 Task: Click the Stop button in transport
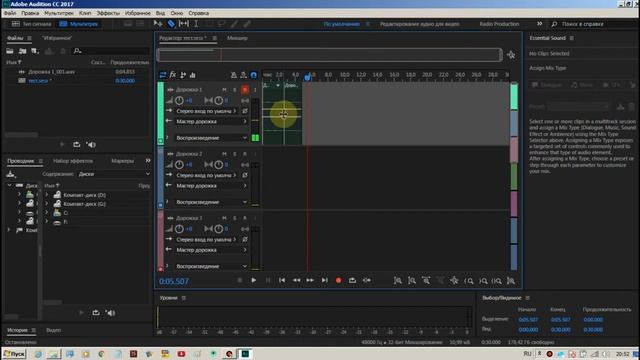240,280
